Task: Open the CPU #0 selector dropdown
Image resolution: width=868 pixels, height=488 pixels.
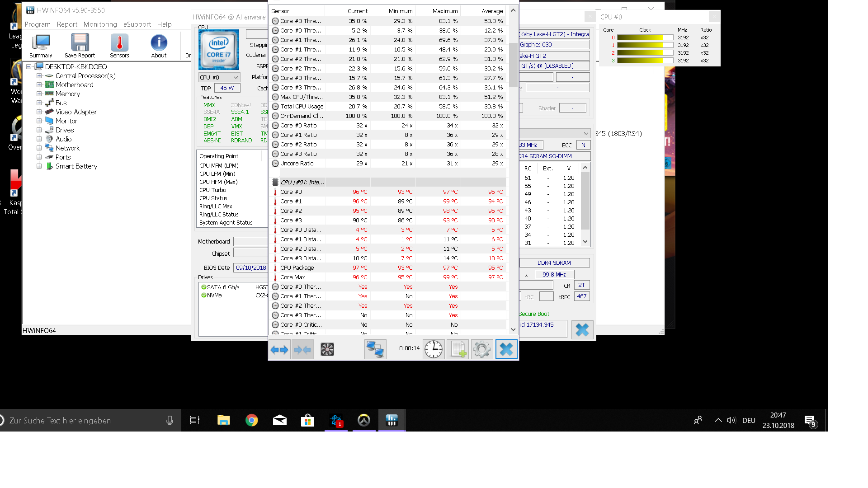Action: 219,77
